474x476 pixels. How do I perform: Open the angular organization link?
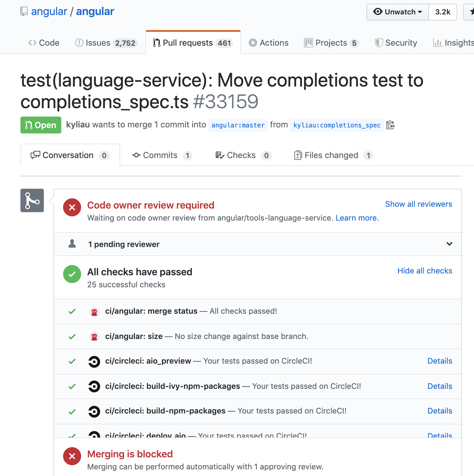click(49, 11)
